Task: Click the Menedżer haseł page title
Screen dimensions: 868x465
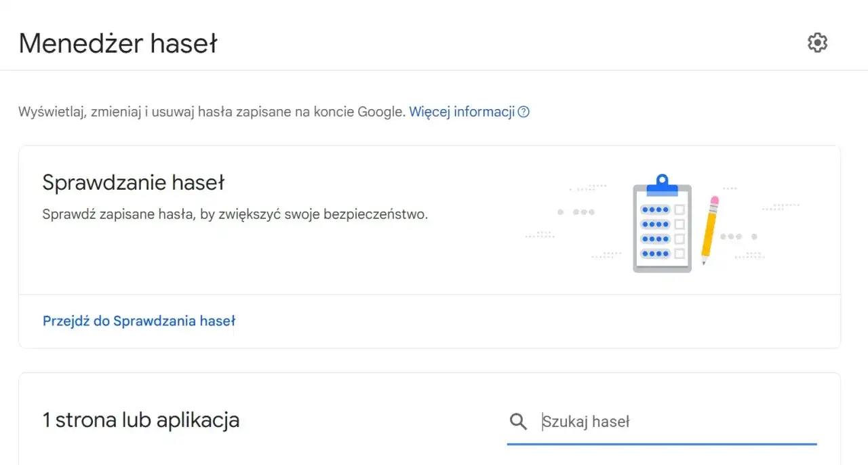Action: click(x=117, y=42)
